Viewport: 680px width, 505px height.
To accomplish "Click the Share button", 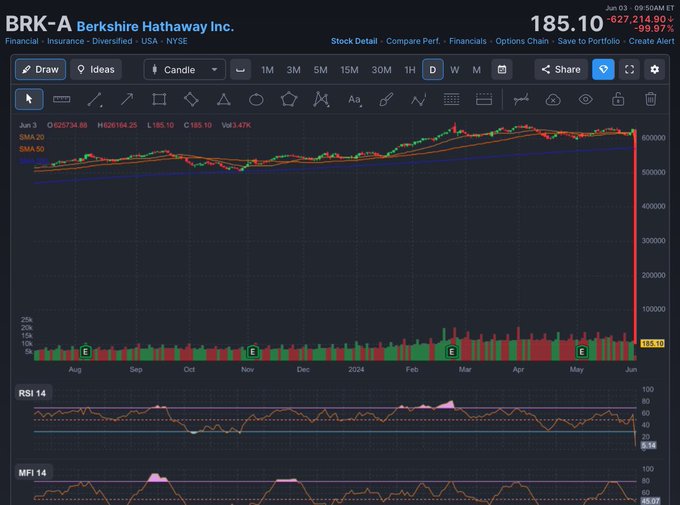I will [561, 69].
